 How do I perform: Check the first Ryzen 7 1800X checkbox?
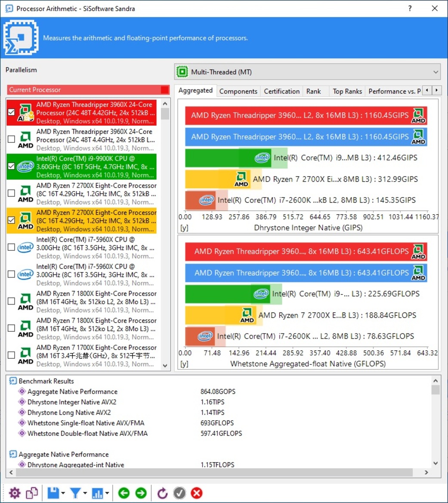point(11,301)
